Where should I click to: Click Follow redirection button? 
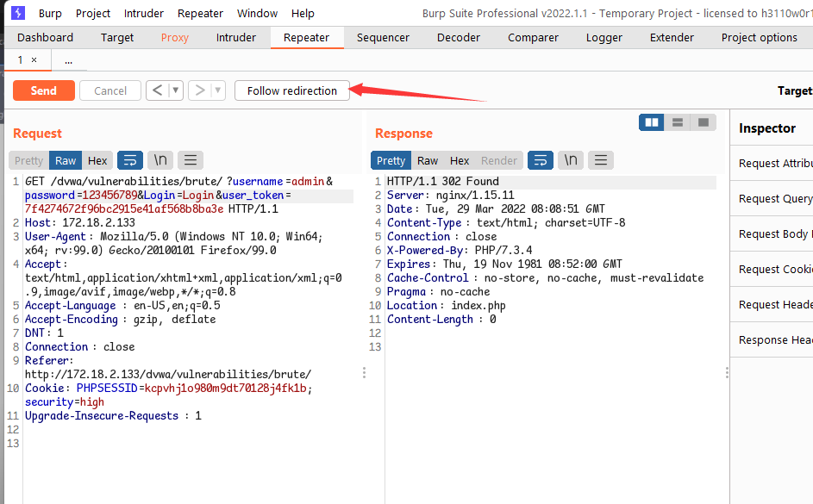tap(292, 90)
